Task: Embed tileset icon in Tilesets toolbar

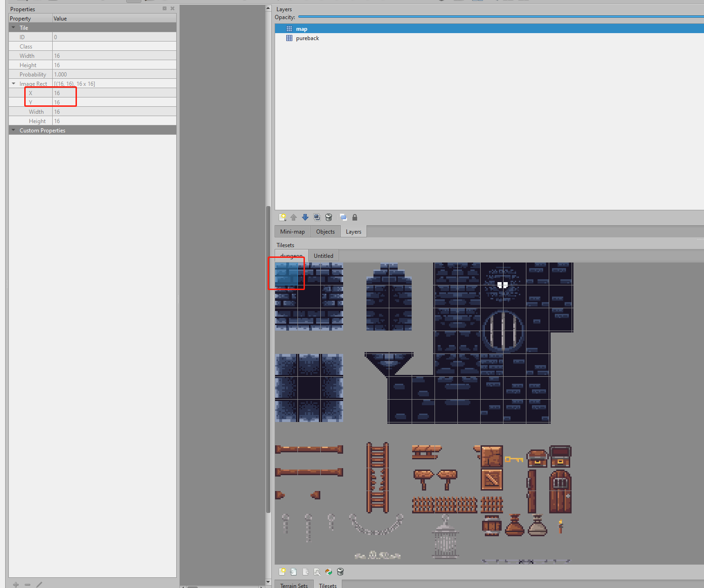Action: click(x=294, y=572)
